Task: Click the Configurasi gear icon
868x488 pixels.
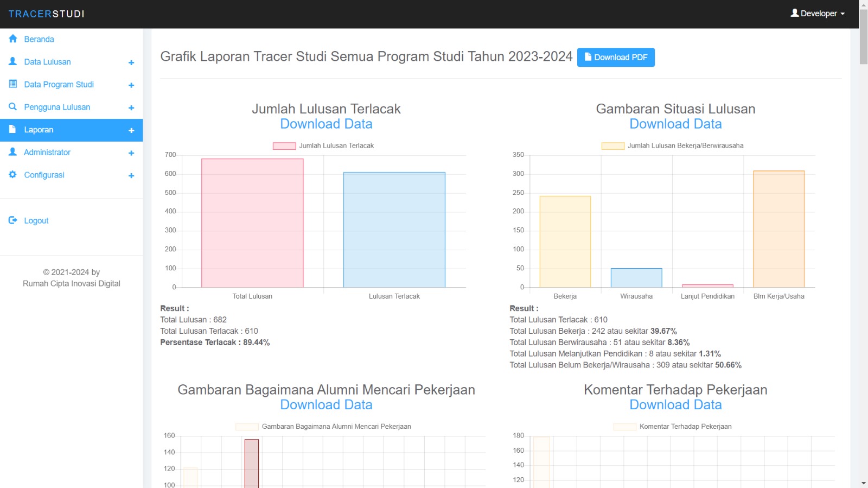Action: (x=13, y=175)
